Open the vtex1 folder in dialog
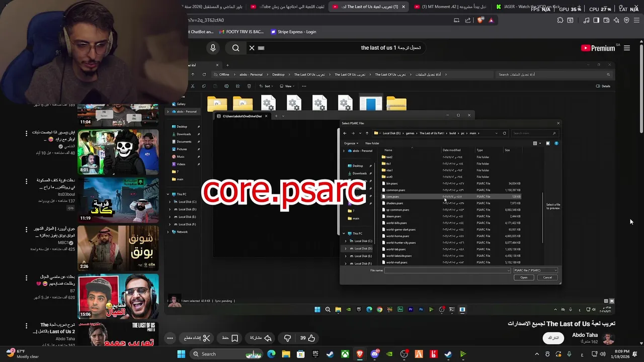Viewport: 644px width, 362px height. tap(389, 170)
